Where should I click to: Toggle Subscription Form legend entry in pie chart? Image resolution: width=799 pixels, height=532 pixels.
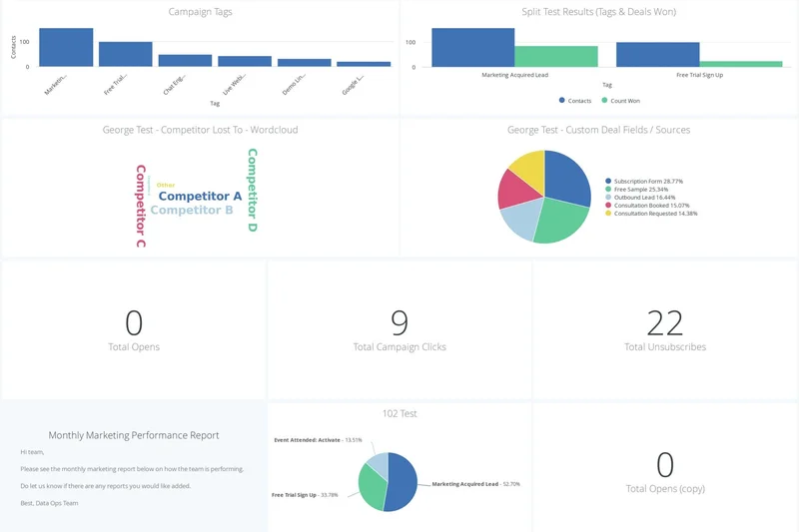tap(648, 181)
